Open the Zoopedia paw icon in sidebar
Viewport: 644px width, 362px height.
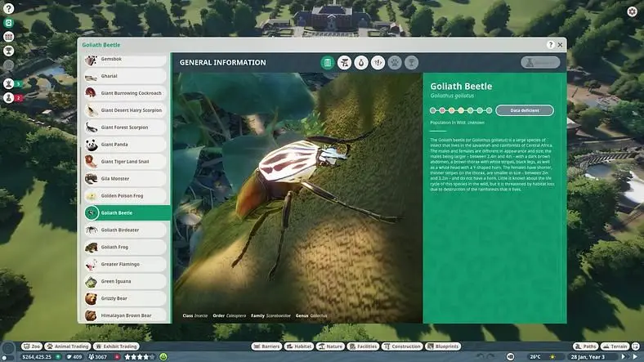pyautogui.click(x=9, y=23)
